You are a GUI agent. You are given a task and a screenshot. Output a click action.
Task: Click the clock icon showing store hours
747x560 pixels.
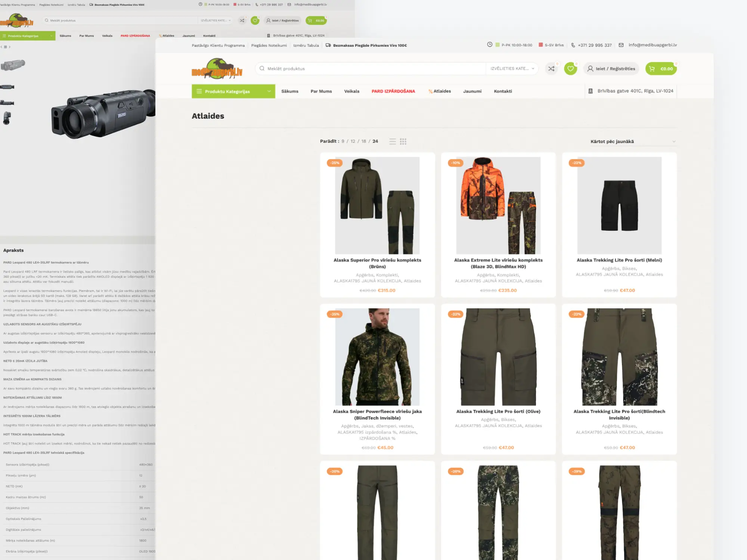[x=490, y=45]
